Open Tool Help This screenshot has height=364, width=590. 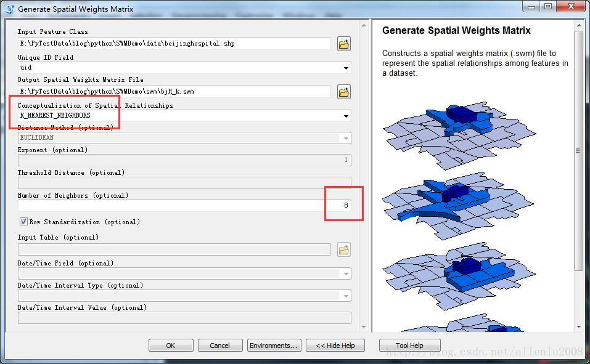click(x=409, y=345)
